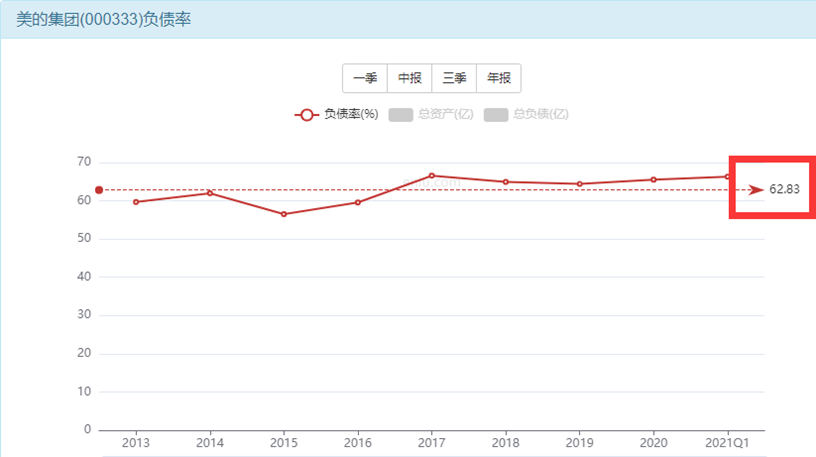Click the 2021Q1 x-axis label

[x=727, y=442]
